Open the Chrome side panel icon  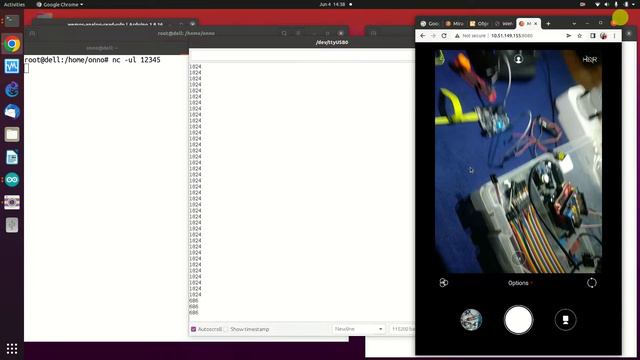[x=593, y=36]
